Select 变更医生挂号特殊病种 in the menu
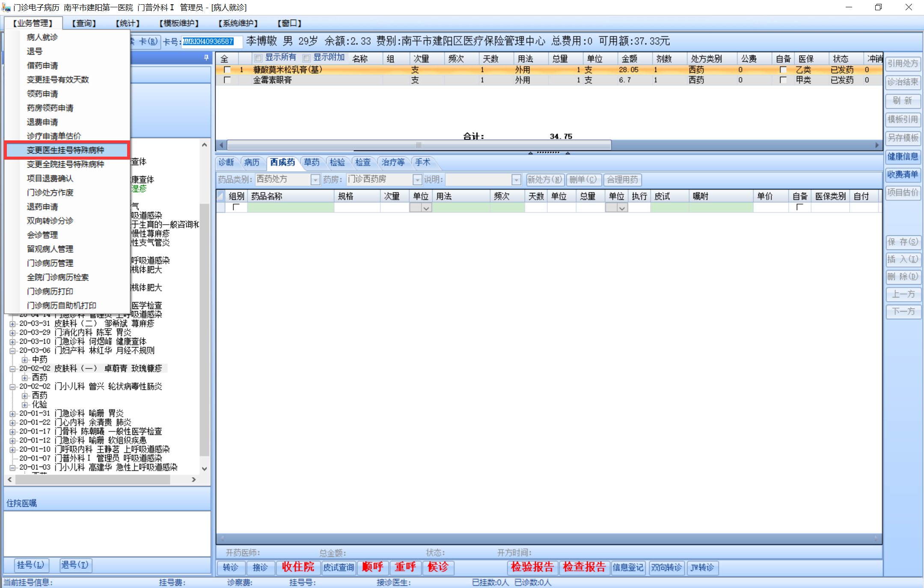The width and height of the screenshot is (924, 588). tap(65, 150)
